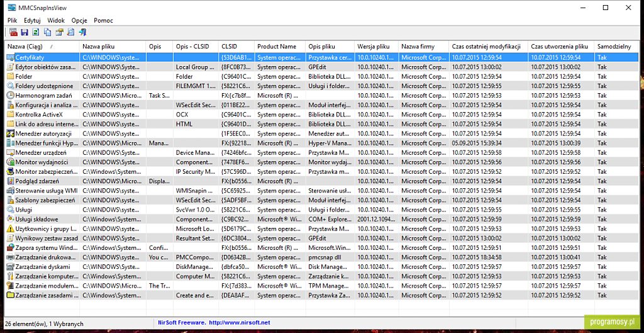Click the Sterowanie usługą WMI row icon
Image resolution: width=644 pixels, height=333 pixels.
[x=10, y=190]
